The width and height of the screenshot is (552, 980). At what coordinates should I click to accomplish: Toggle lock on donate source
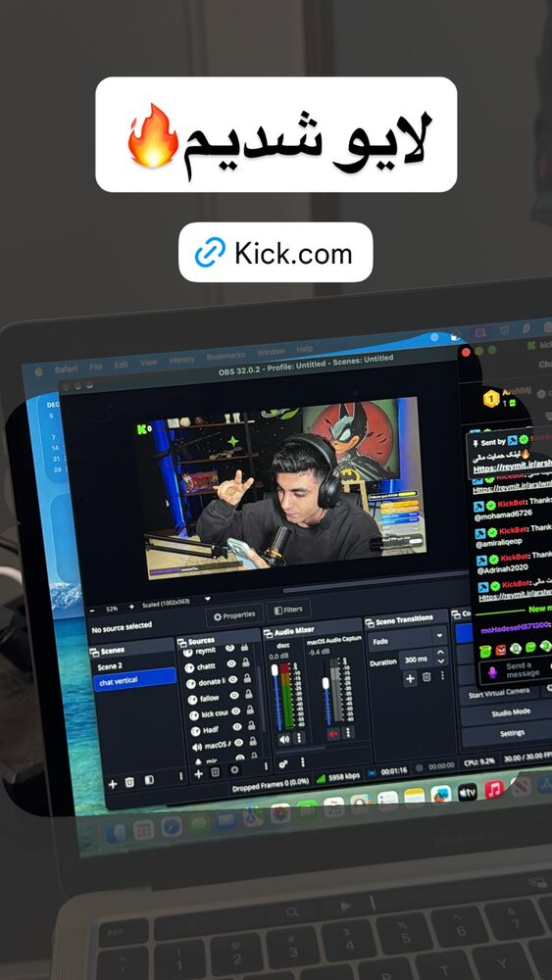246,679
